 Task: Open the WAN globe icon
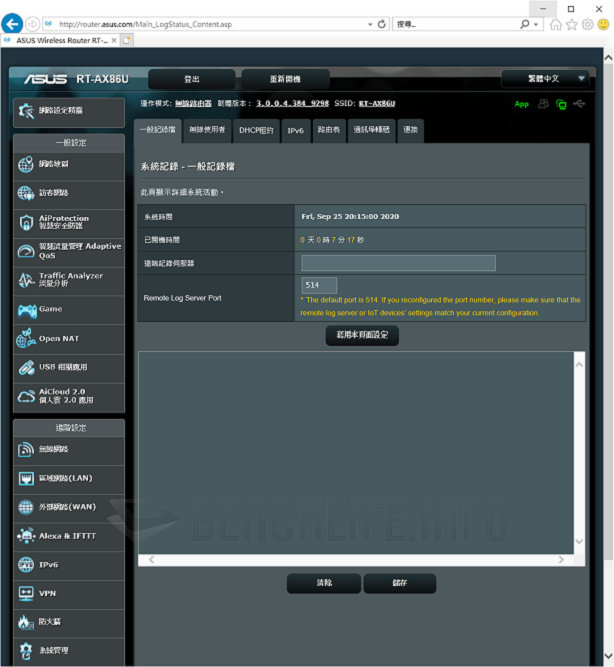click(26, 507)
